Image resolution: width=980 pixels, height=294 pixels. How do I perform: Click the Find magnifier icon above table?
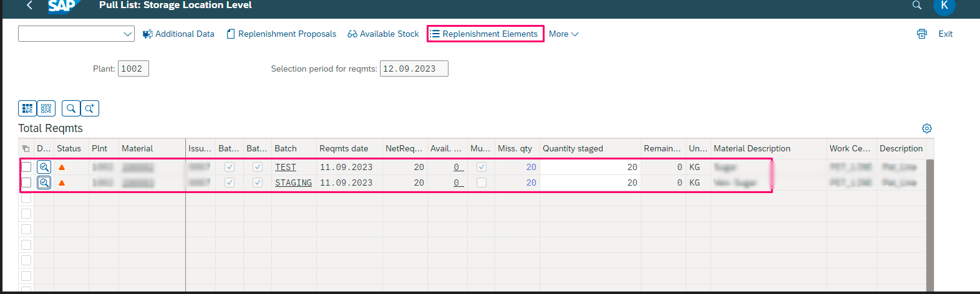pyautogui.click(x=71, y=108)
